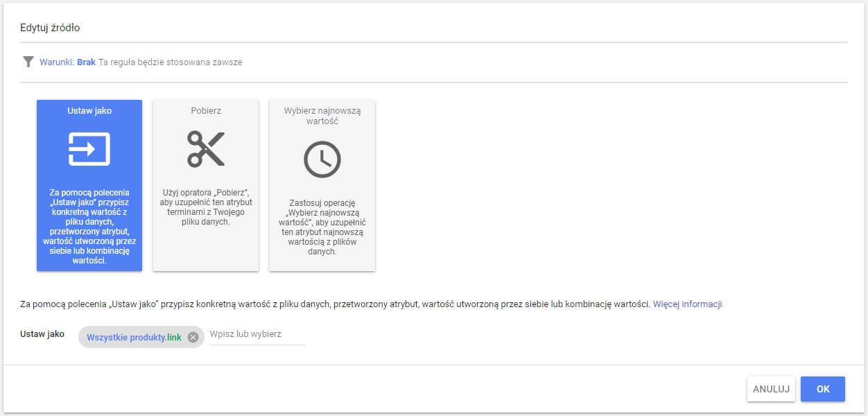Viewport: 868px width, 416px height.
Task: Click the blue Ustaw jako card description
Action: (x=89, y=227)
